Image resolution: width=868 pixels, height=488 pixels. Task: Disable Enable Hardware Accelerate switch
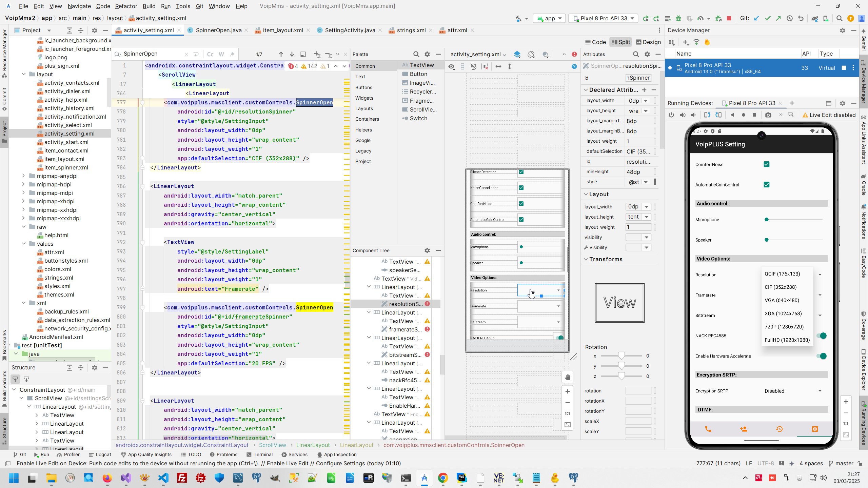[821, 356]
